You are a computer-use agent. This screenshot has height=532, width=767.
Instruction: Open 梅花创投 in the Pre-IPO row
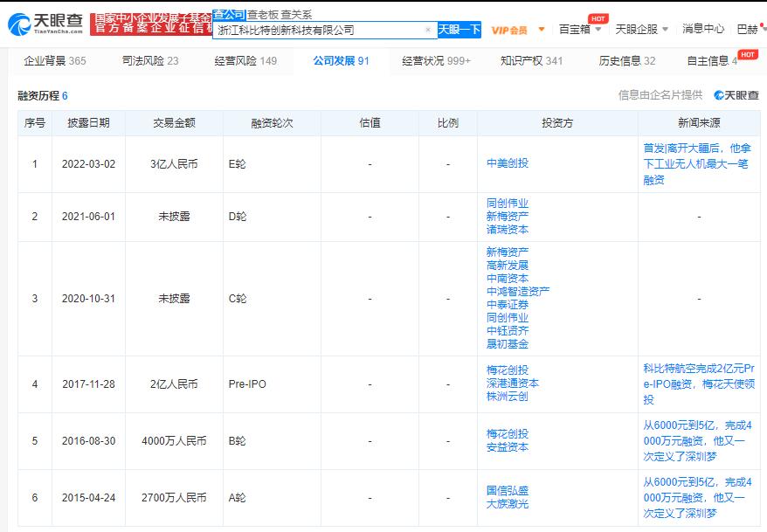tap(508, 370)
